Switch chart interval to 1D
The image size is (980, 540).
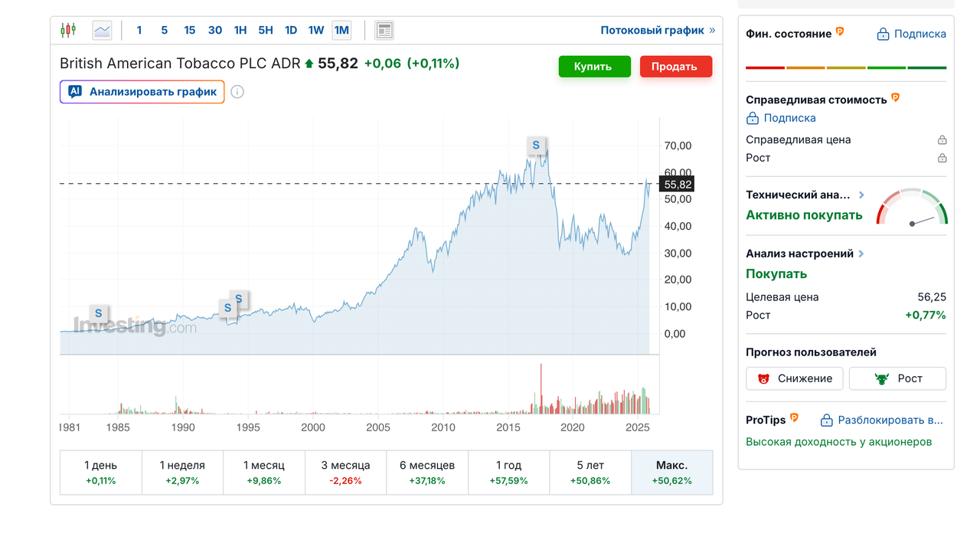(291, 31)
